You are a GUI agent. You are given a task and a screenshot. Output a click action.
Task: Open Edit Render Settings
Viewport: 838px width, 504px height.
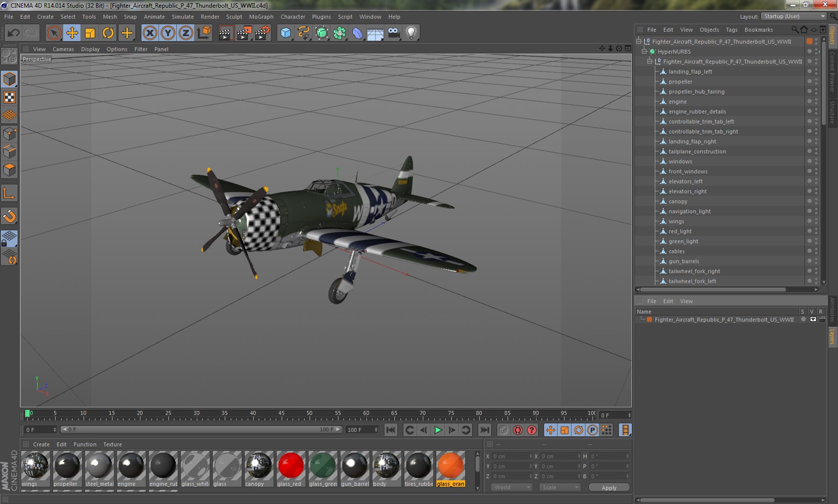point(263,33)
